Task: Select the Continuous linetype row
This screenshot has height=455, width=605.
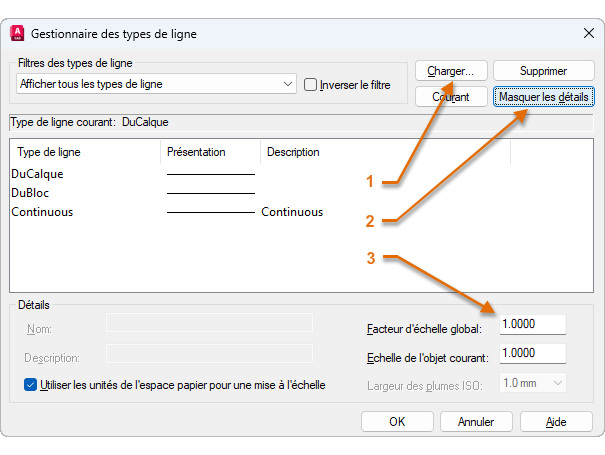Action: (x=42, y=212)
